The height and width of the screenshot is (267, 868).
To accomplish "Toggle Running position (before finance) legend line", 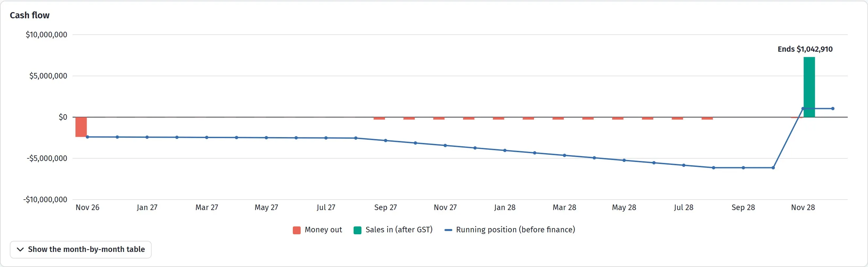I will click(x=510, y=230).
